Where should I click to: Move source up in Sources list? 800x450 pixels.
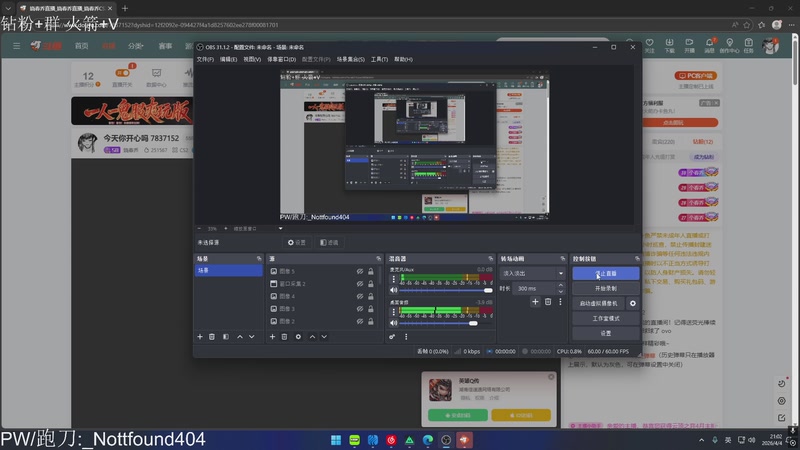pos(312,337)
